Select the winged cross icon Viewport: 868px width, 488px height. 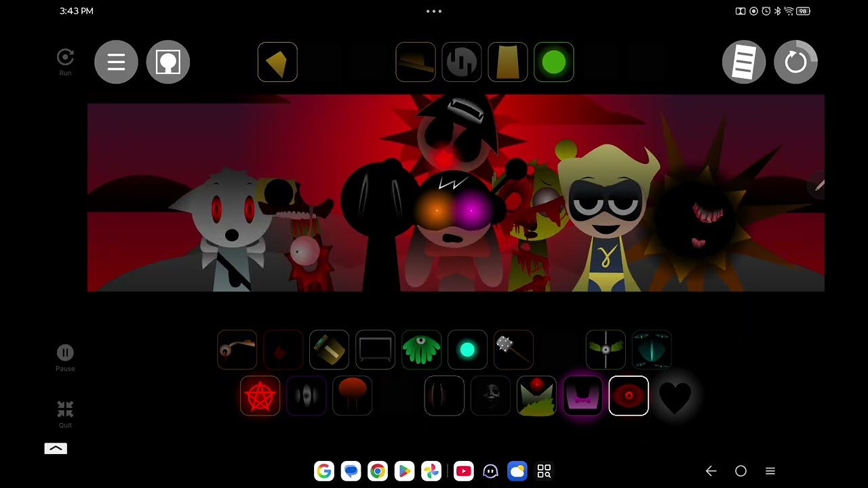[x=606, y=350]
